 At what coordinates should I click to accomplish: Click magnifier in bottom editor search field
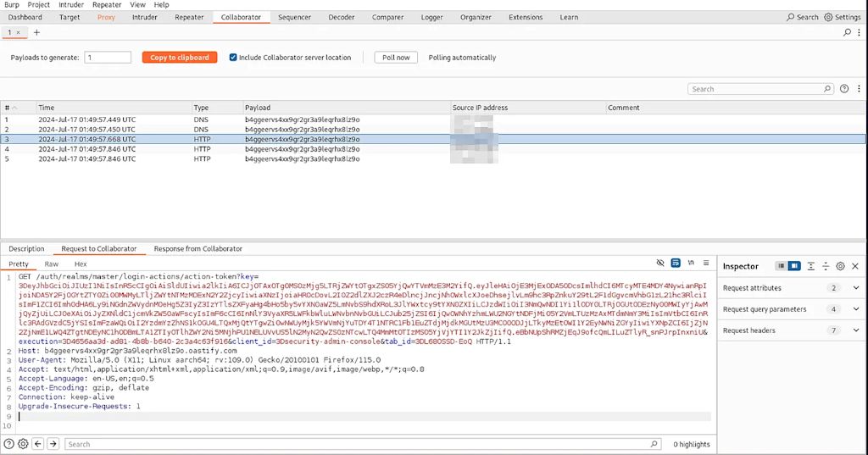coord(654,444)
